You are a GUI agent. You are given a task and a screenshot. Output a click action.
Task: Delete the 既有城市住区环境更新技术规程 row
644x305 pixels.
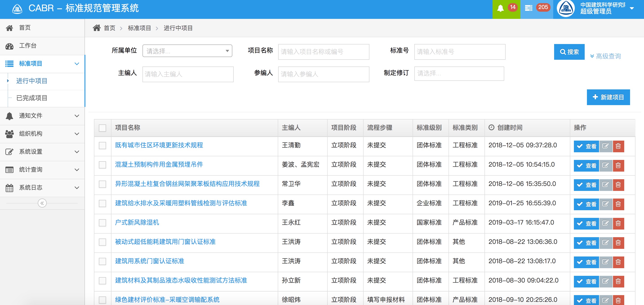click(618, 146)
